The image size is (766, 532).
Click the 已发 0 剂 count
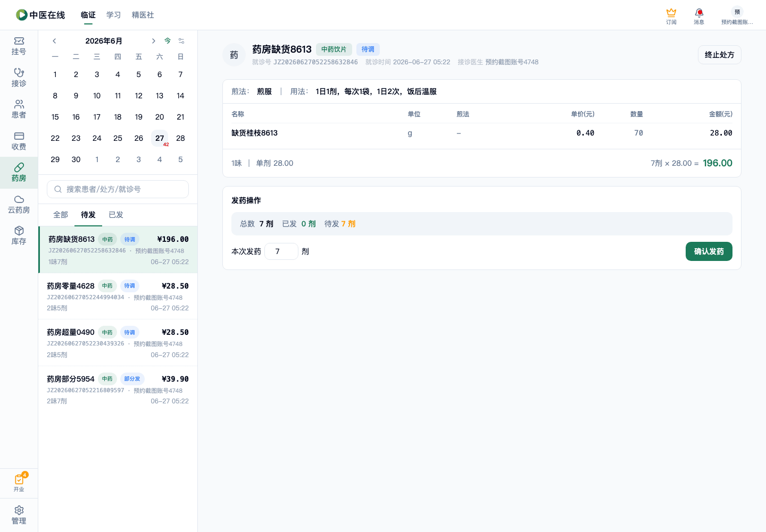(299, 224)
